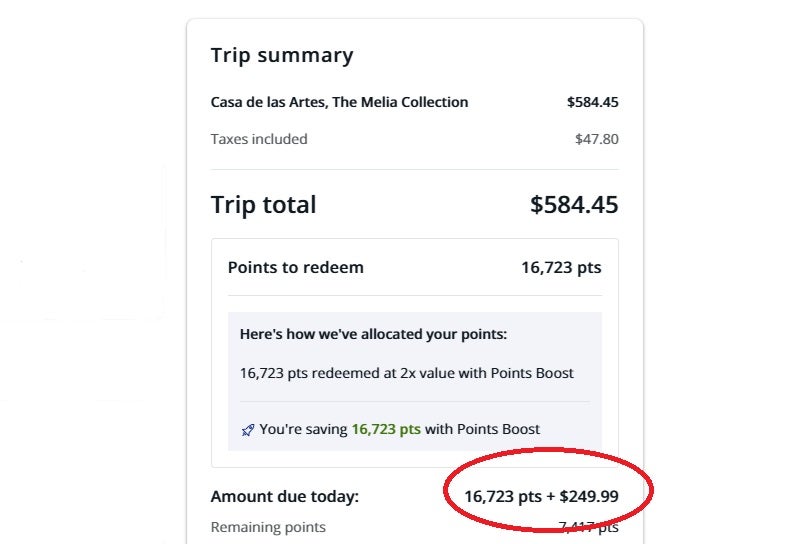The image size is (796, 544).
Task: Click the Amount due today label
Action: (x=284, y=496)
